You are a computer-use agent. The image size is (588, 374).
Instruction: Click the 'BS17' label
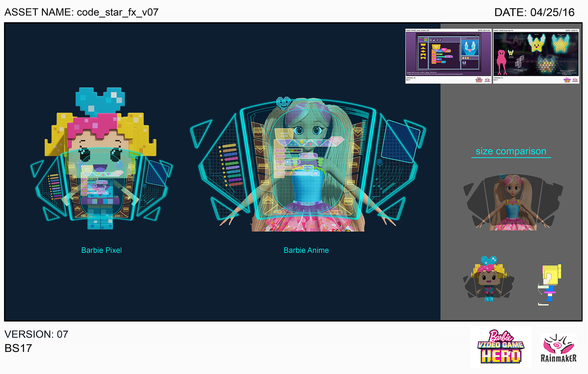point(18,348)
